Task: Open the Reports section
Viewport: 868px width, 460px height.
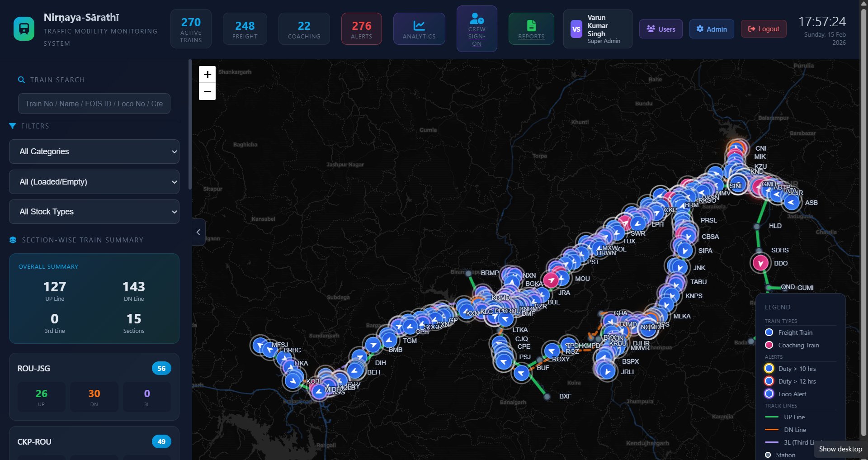Action: (531, 28)
